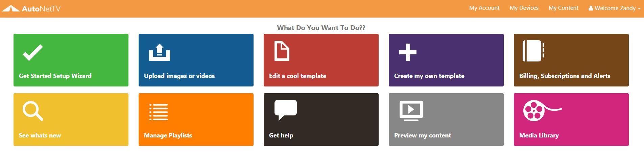
Task: Click the list icon on Manage Playlists tile
Action: click(159, 112)
